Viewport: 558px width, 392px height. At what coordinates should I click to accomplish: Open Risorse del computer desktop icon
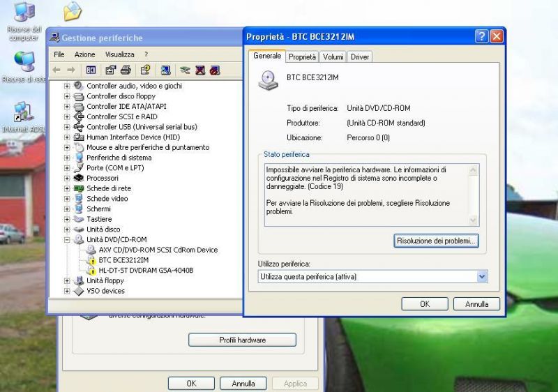point(24,22)
